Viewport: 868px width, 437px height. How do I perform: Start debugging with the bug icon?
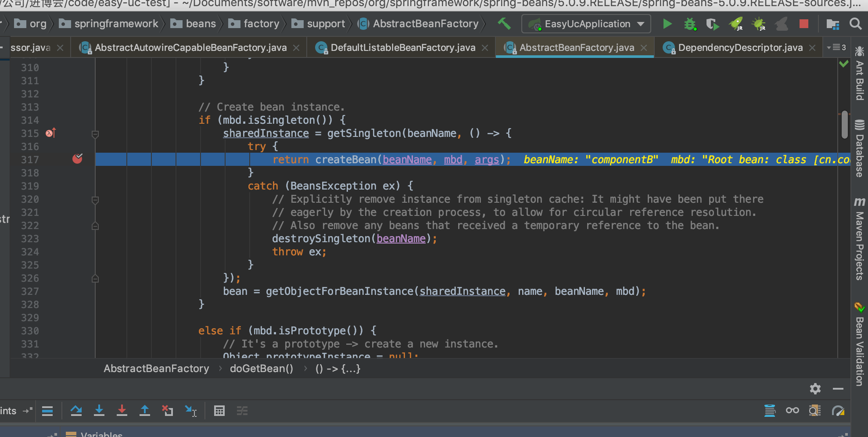pos(690,24)
